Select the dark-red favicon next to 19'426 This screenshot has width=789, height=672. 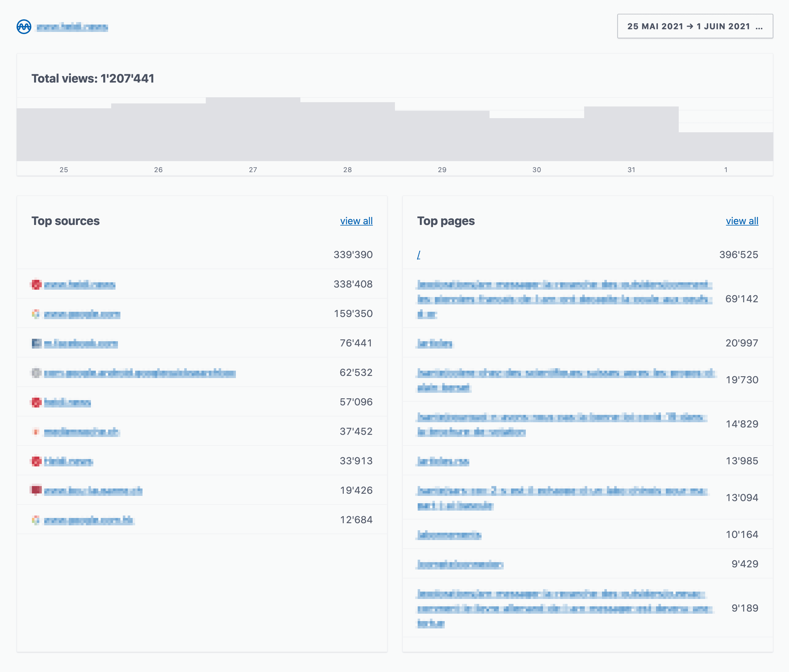36,490
